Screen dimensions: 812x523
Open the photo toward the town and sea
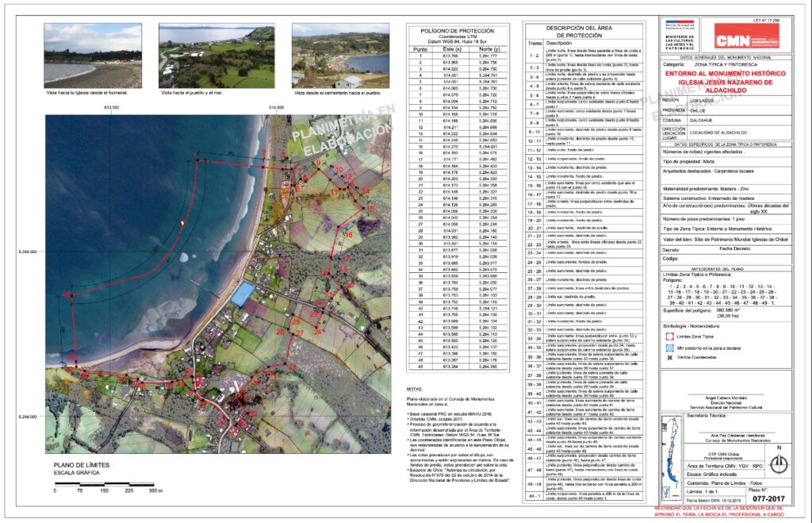tap(216, 56)
